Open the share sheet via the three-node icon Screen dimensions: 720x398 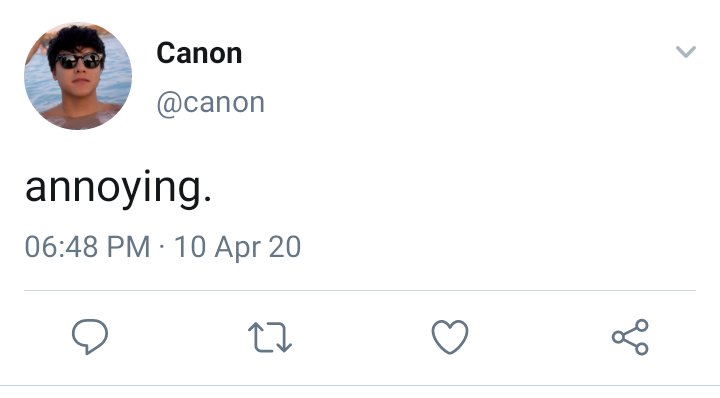click(630, 337)
